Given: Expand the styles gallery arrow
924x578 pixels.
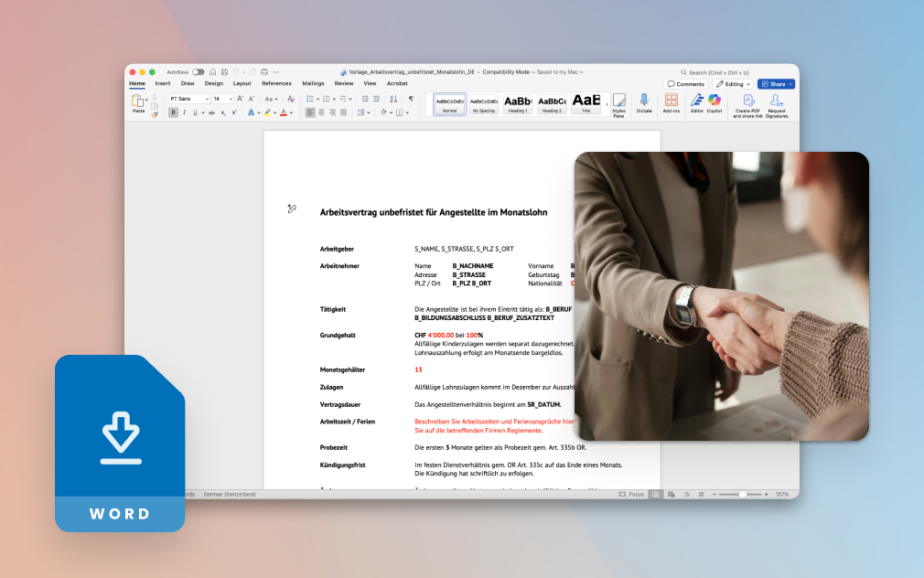Looking at the screenshot, I should pyautogui.click(x=607, y=104).
